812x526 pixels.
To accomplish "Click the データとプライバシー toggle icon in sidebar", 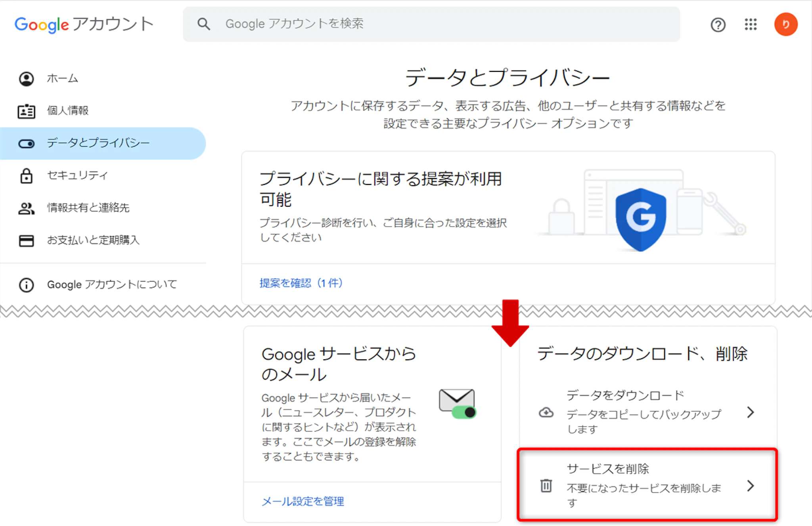I will [x=27, y=144].
